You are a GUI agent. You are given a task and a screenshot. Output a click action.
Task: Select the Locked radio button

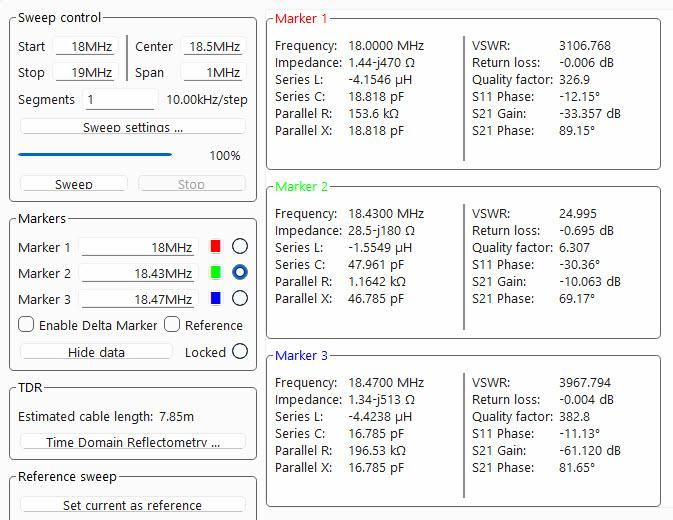240,351
